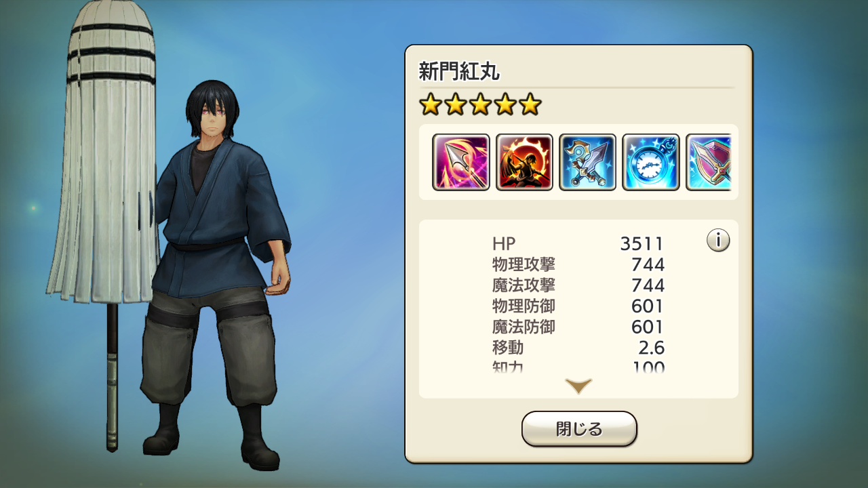Select the HP 3511 stat row
The width and height of the screenshot is (868, 488).
click(x=578, y=243)
